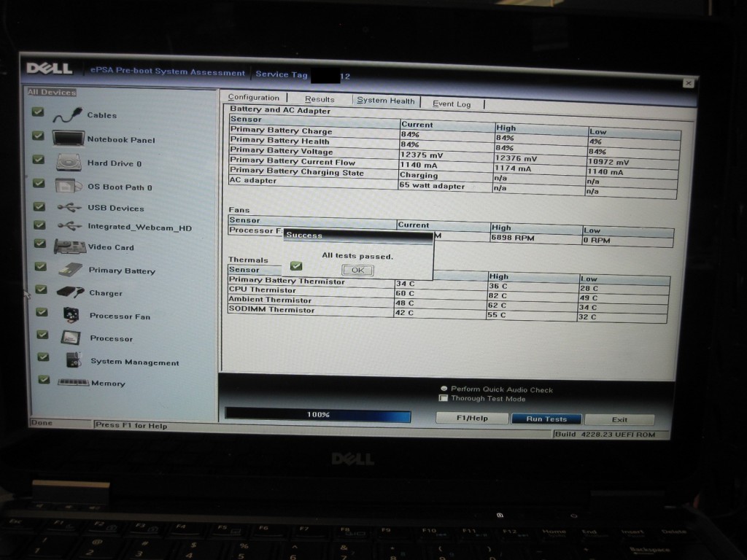Click the SODIMM Thermistor sensor row

[x=448, y=314]
